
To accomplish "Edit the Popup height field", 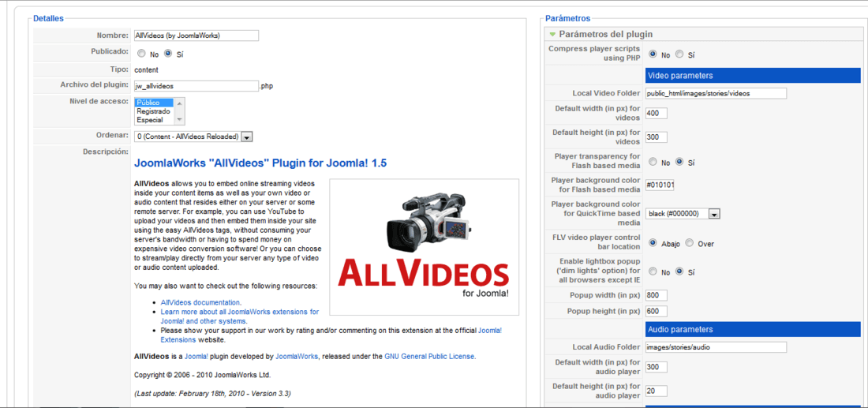I will pyautogui.click(x=656, y=311).
